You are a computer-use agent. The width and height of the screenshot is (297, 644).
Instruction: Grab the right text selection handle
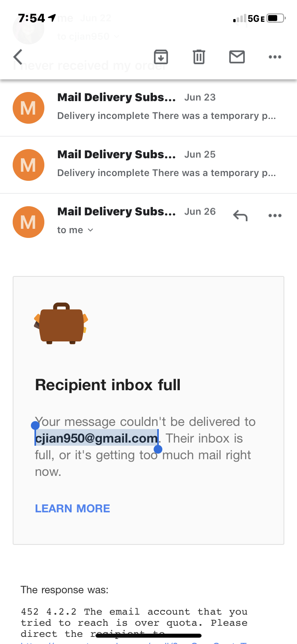point(158,449)
